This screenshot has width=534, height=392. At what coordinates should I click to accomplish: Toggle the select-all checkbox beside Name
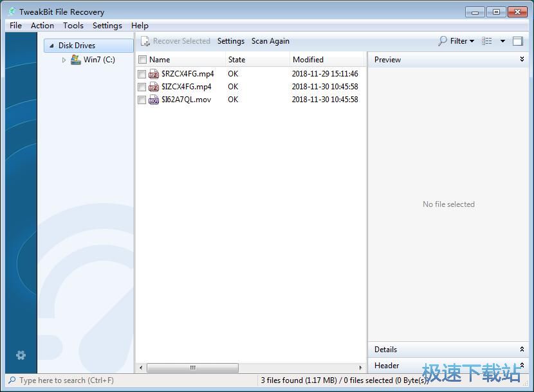[x=142, y=60]
